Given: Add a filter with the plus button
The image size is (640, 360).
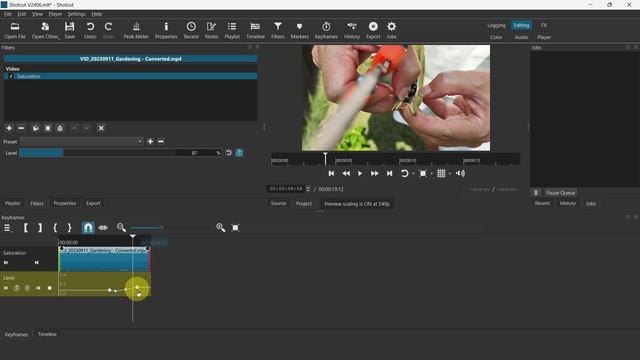Looking at the screenshot, I should coord(9,128).
